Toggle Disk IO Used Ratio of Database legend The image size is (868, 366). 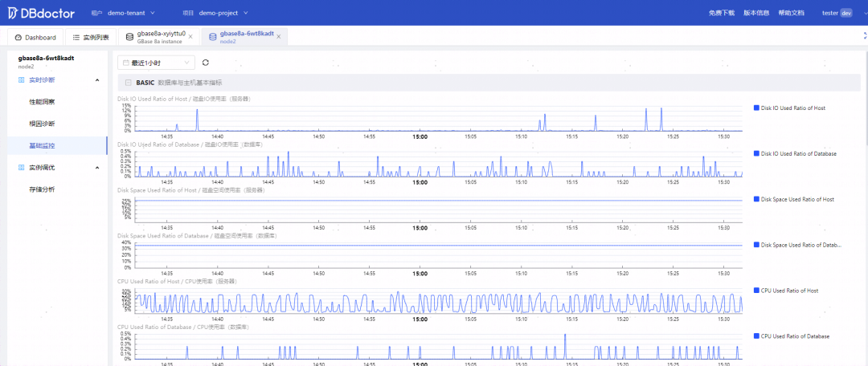point(795,153)
